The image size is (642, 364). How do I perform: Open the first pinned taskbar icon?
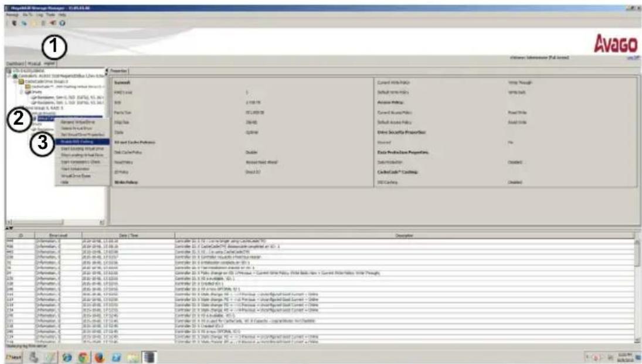coord(33,358)
